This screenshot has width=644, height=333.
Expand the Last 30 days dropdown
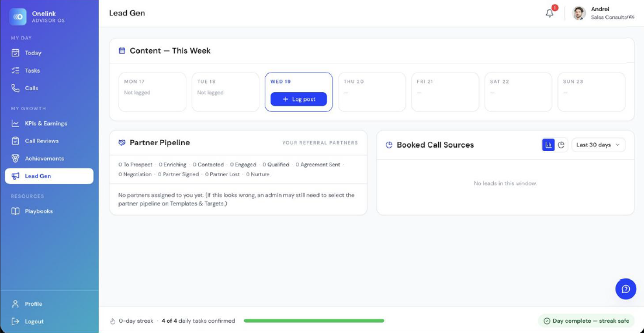(x=599, y=144)
